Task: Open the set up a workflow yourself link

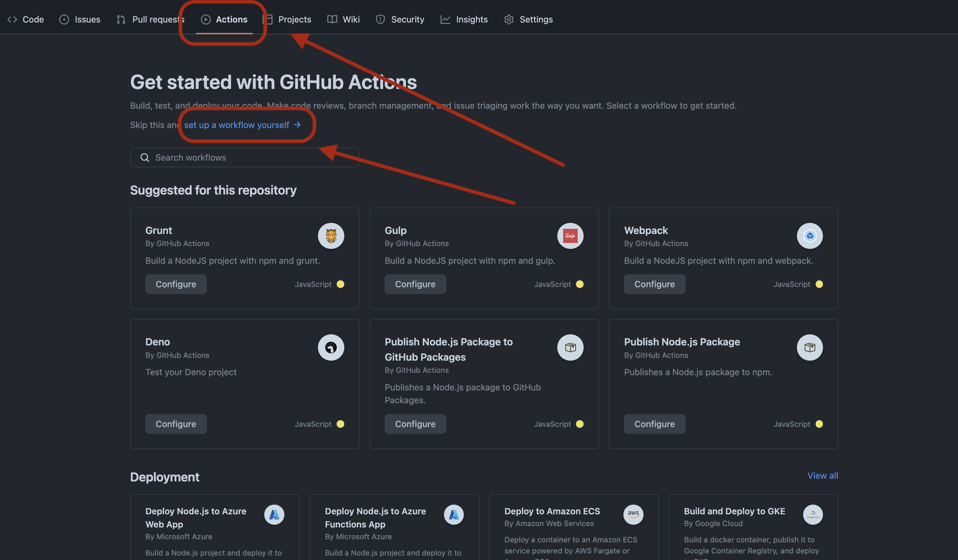Action: [237, 125]
